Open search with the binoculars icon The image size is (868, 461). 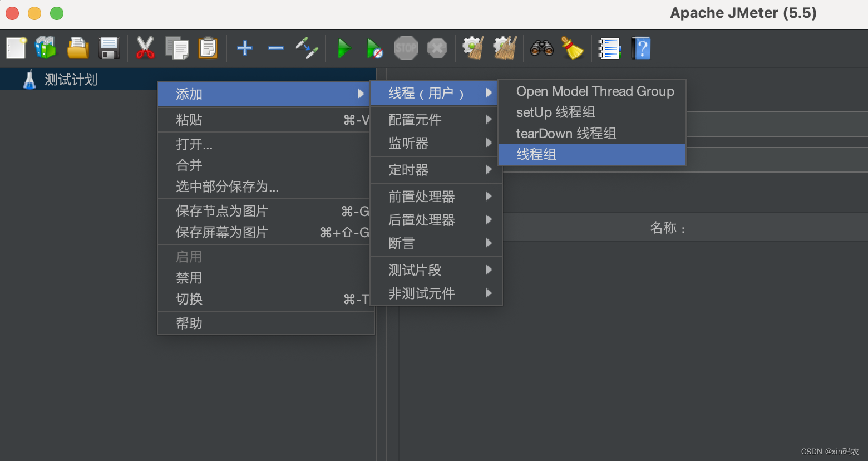pos(541,48)
